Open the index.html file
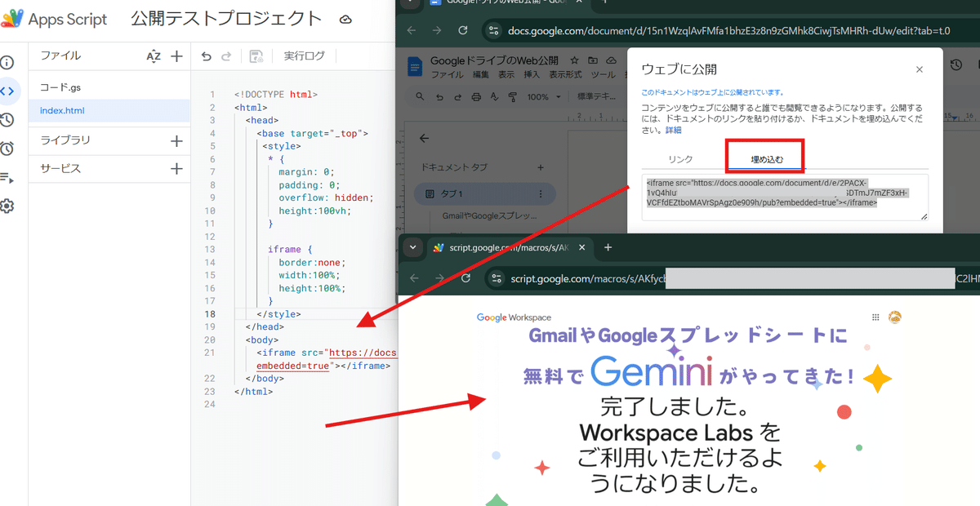Image resolution: width=980 pixels, height=506 pixels. point(109,111)
